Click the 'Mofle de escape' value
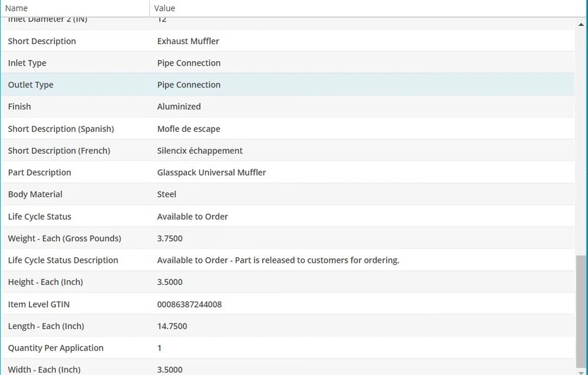 pyautogui.click(x=189, y=129)
